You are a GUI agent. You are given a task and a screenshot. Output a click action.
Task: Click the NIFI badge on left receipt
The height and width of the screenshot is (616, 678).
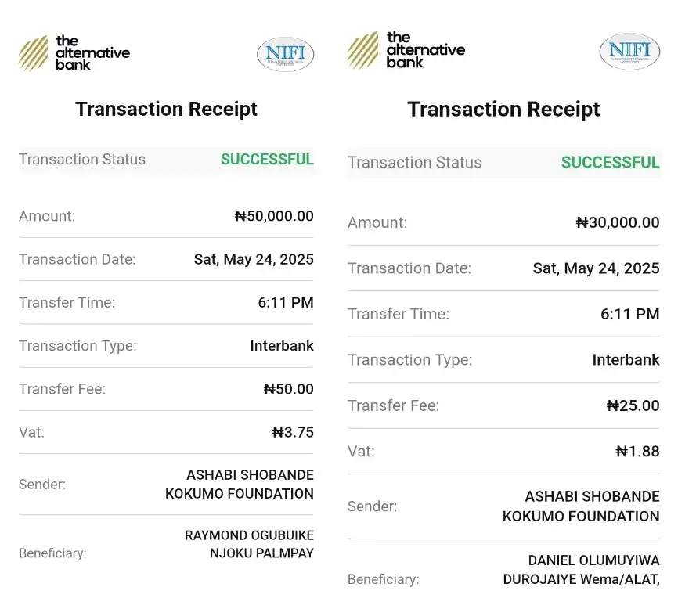[286, 55]
